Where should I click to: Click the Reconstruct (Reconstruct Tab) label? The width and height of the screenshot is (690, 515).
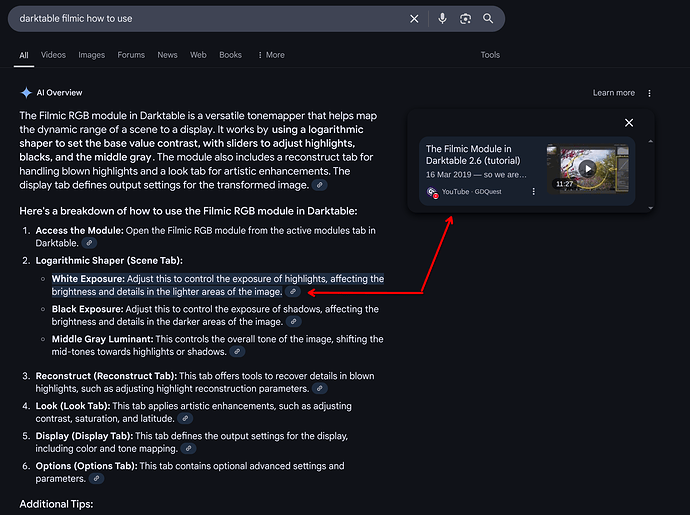coord(106,376)
